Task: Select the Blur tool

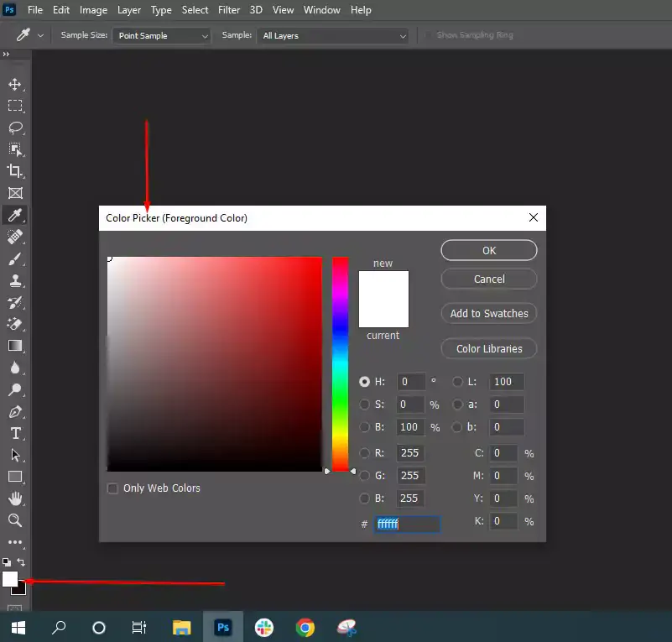Action: pyautogui.click(x=15, y=368)
